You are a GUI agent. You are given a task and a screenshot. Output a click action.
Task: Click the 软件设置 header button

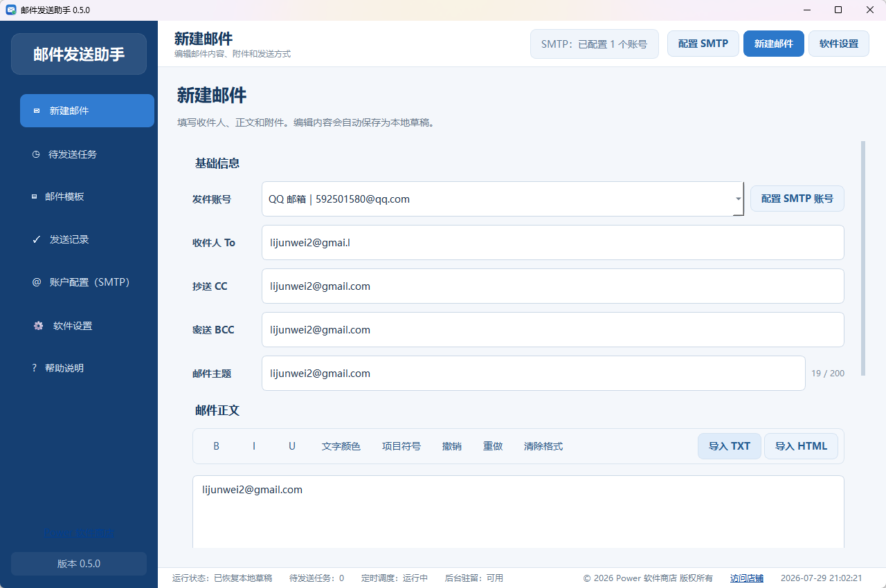(839, 44)
